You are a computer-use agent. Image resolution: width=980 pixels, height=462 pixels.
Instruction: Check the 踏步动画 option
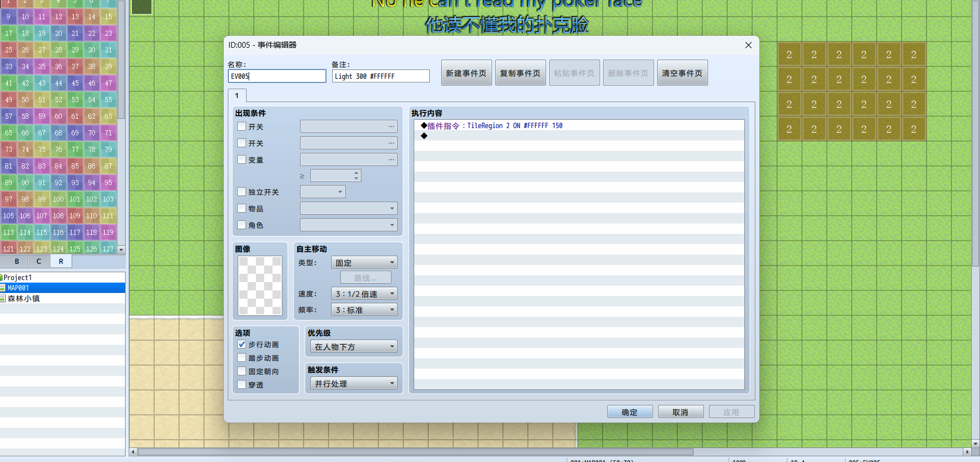[241, 357]
